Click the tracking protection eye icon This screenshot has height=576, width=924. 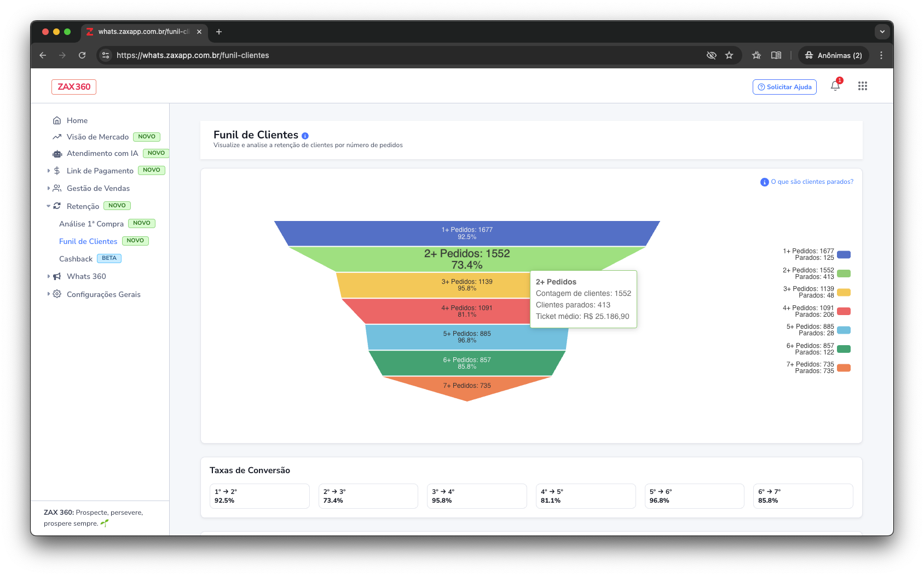(711, 55)
